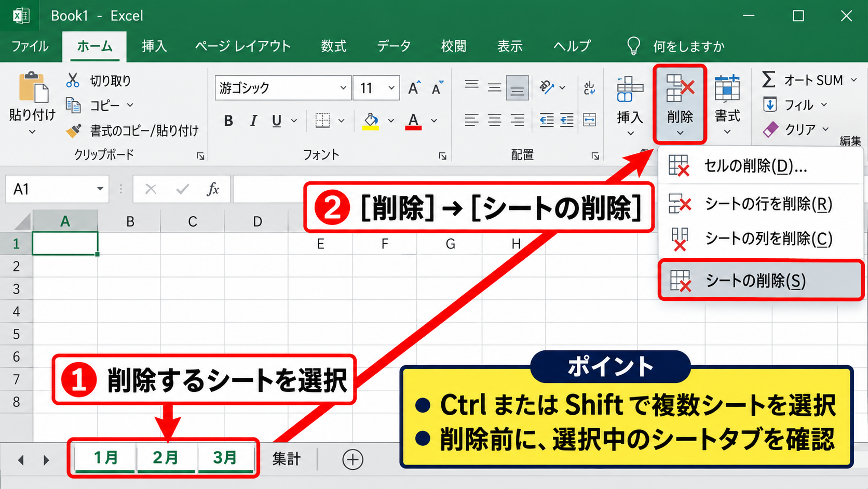Viewport: 868px width, 489px height.
Task: Click the Insert Function fx icon
Action: pyautogui.click(x=213, y=189)
